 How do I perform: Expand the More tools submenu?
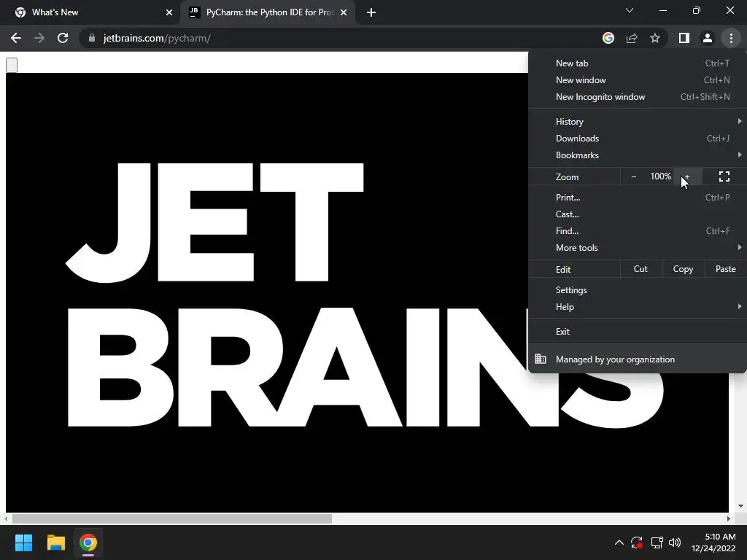click(x=638, y=248)
